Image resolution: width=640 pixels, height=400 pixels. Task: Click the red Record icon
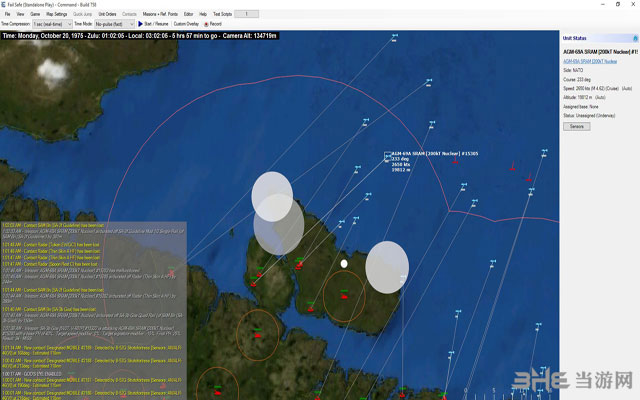tap(206, 24)
